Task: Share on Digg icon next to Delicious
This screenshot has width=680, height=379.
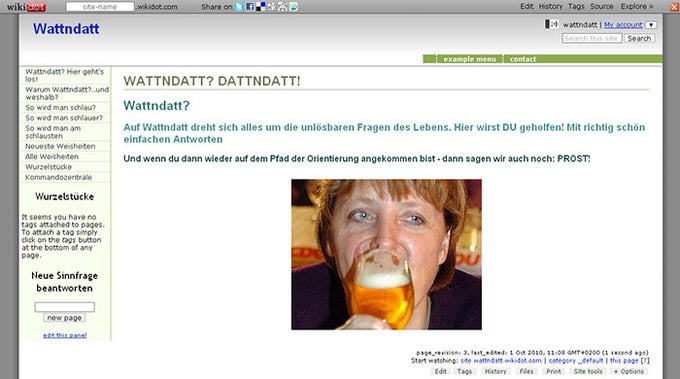Action: click(x=271, y=7)
